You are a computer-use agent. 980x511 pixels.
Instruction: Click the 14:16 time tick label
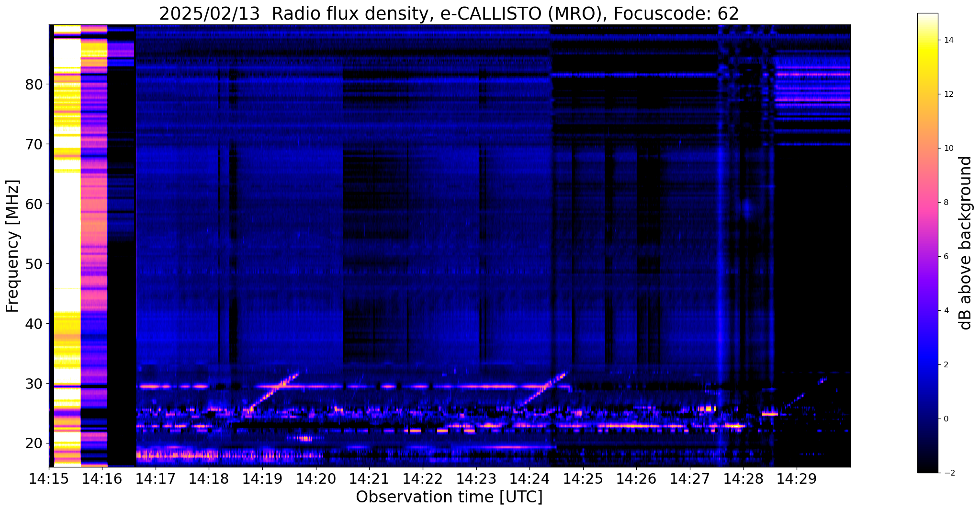point(102,479)
